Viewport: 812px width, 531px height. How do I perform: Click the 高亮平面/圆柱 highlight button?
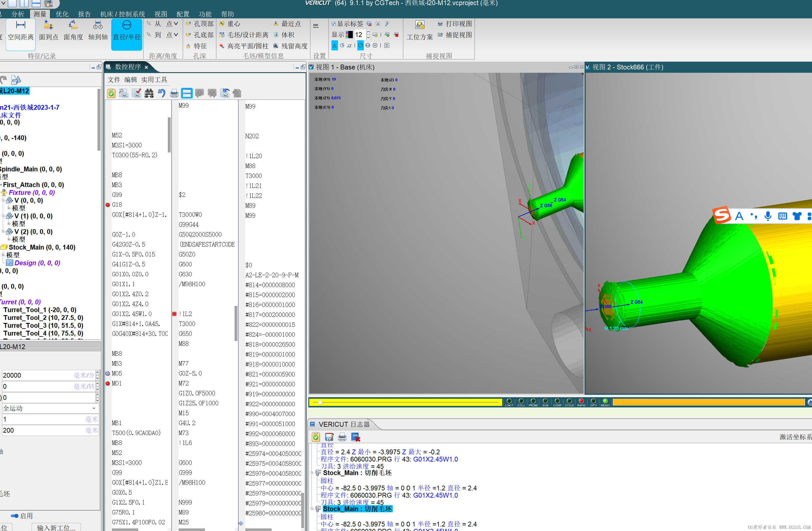(244, 46)
